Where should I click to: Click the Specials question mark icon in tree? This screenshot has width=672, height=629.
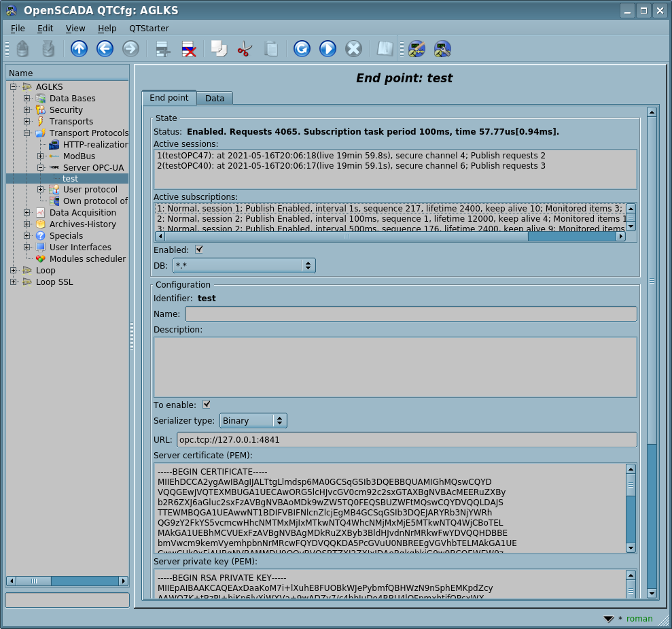pos(41,235)
